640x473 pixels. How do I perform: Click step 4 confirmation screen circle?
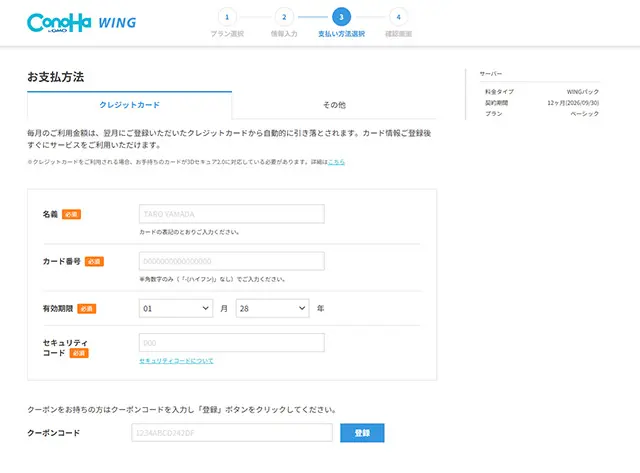[399, 17]
